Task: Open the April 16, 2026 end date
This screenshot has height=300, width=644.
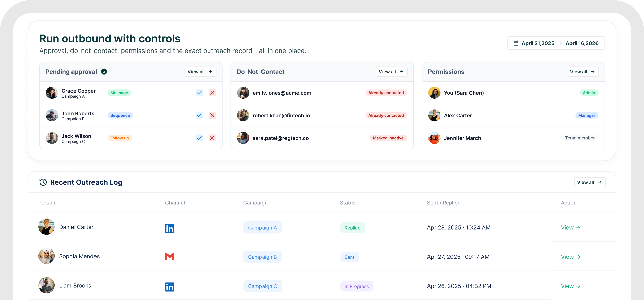Action: point(582,43)
